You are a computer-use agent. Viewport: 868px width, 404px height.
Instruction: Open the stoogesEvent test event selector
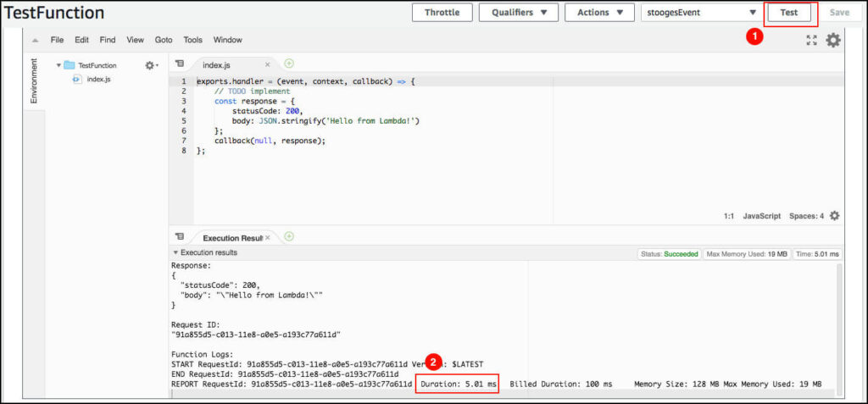[x=701, y=12]
